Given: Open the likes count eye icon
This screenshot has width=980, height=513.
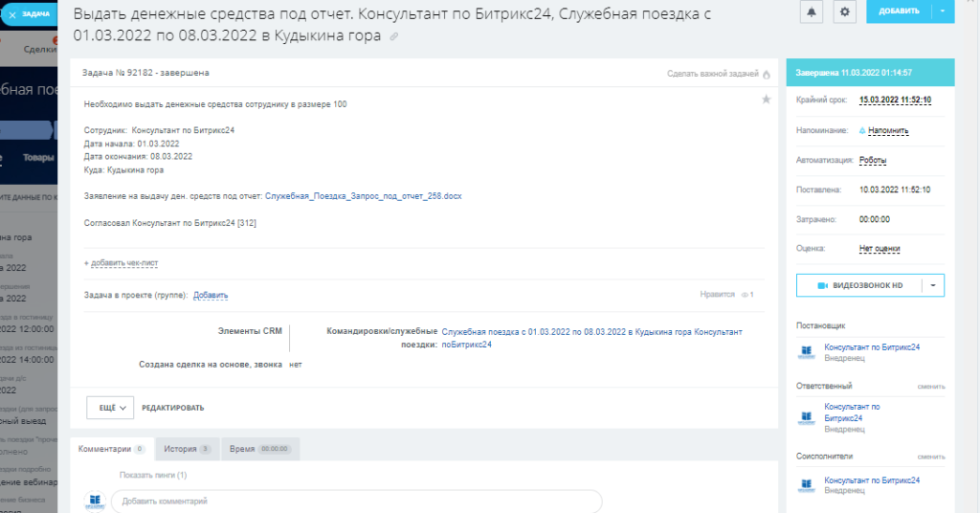Looking at the screenshot, I should coord(745,295).
